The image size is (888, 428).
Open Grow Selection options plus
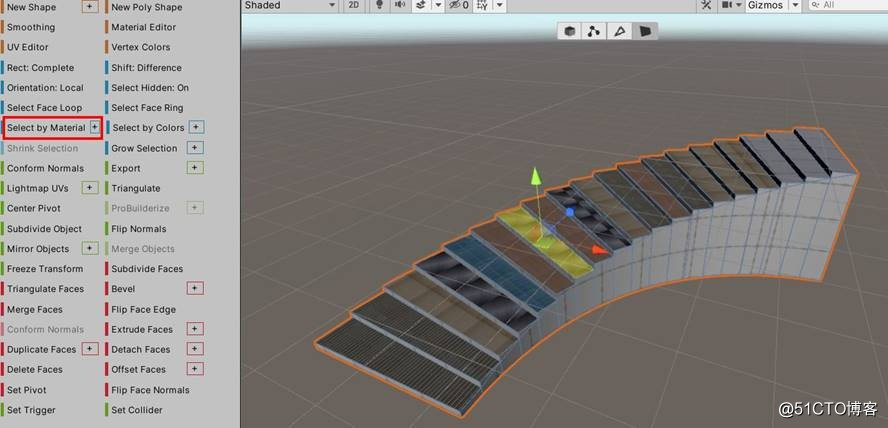(x=195, y=148)
